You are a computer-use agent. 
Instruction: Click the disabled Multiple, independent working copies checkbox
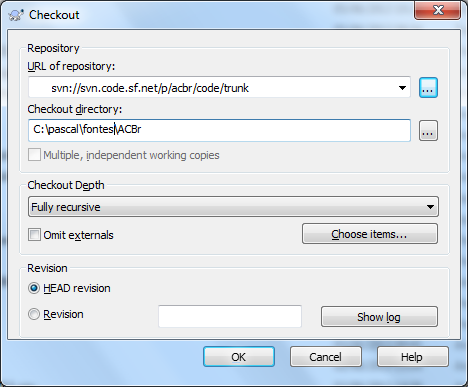(35, 155)
